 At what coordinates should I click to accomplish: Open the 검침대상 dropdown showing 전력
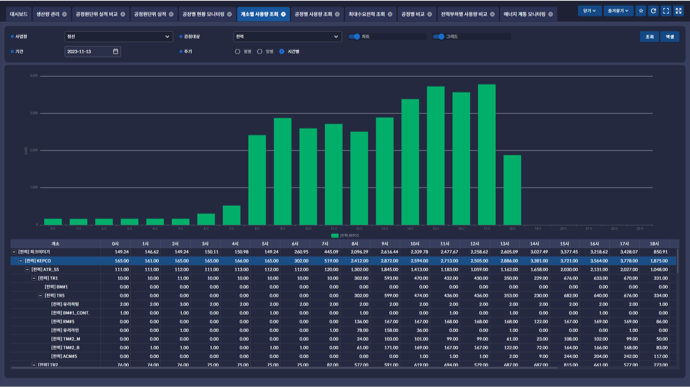287,37
